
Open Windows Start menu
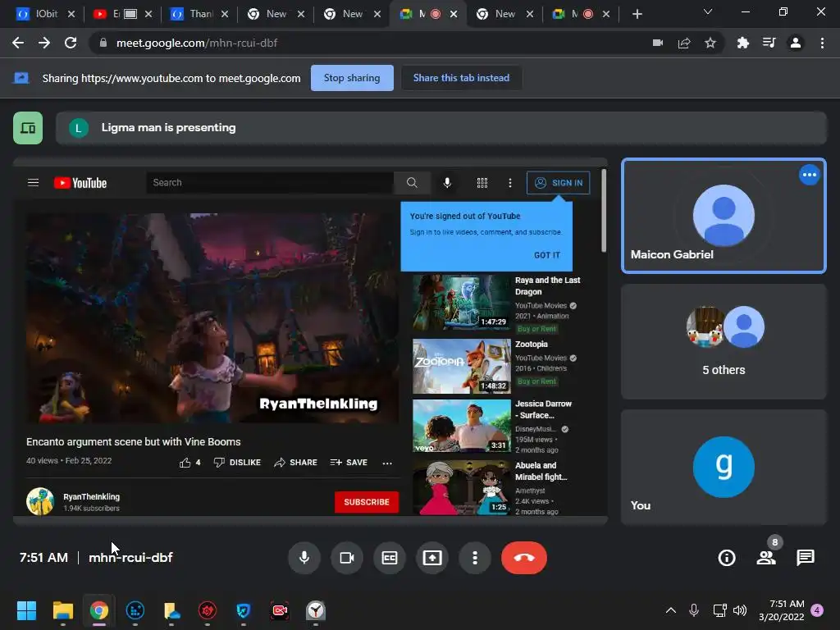pos(26,610)
